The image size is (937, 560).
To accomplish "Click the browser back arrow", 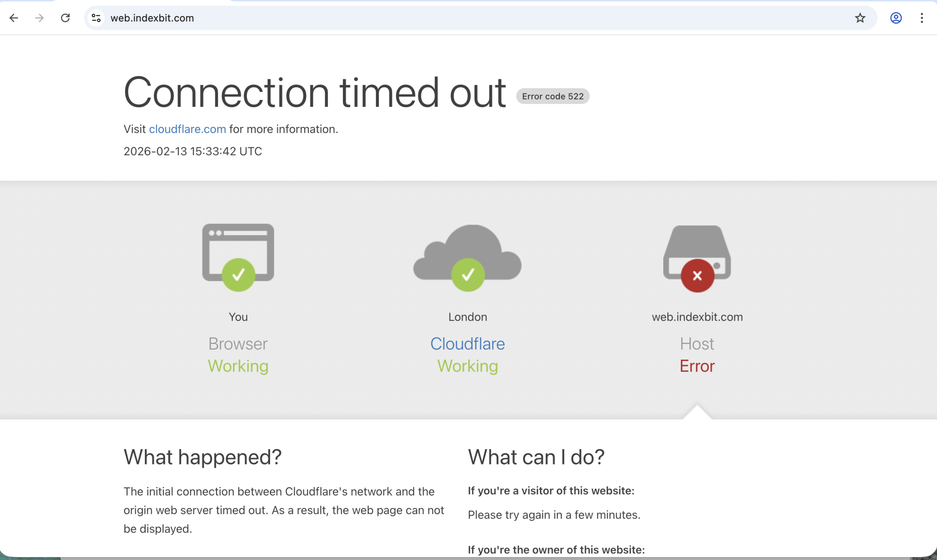I will click(14, 18).
